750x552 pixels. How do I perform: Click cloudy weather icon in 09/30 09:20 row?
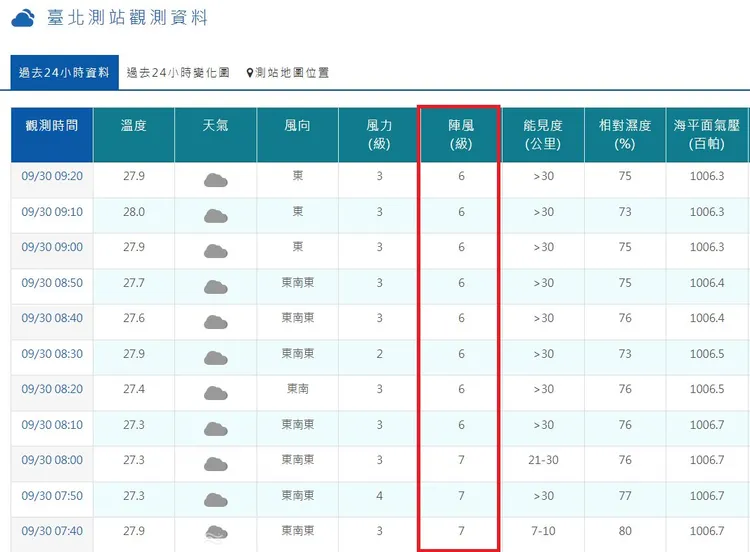point(216,180)
